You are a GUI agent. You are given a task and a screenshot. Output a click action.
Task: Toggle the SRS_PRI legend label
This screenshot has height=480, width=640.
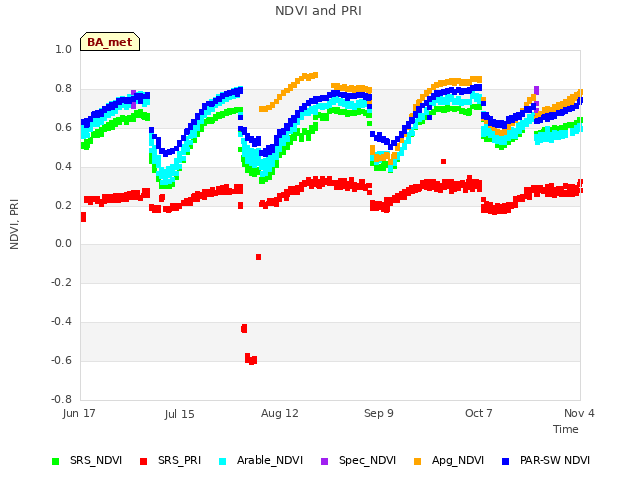click(180, 460)
